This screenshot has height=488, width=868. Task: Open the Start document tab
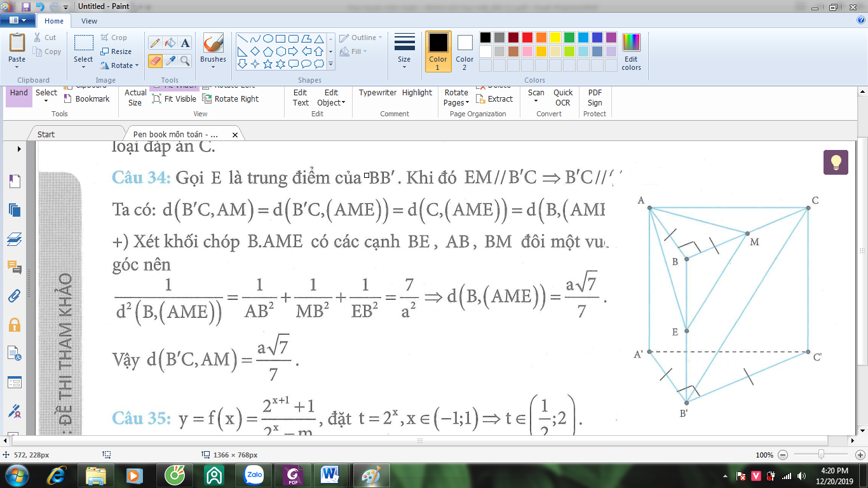tap(46, 134)
